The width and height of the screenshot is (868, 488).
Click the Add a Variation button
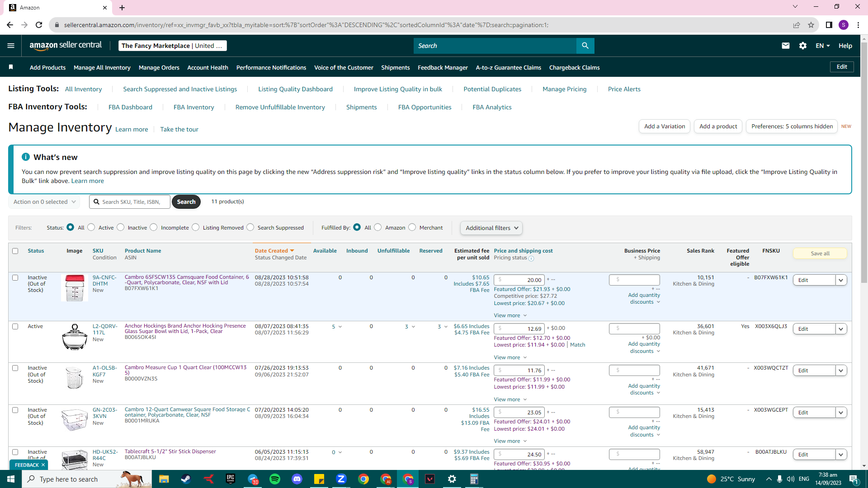(665, 127)
